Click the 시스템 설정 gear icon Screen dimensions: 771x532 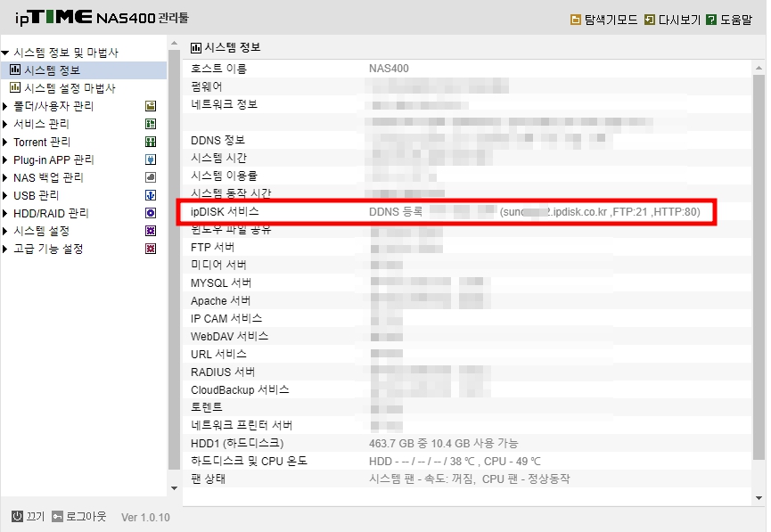151,231
